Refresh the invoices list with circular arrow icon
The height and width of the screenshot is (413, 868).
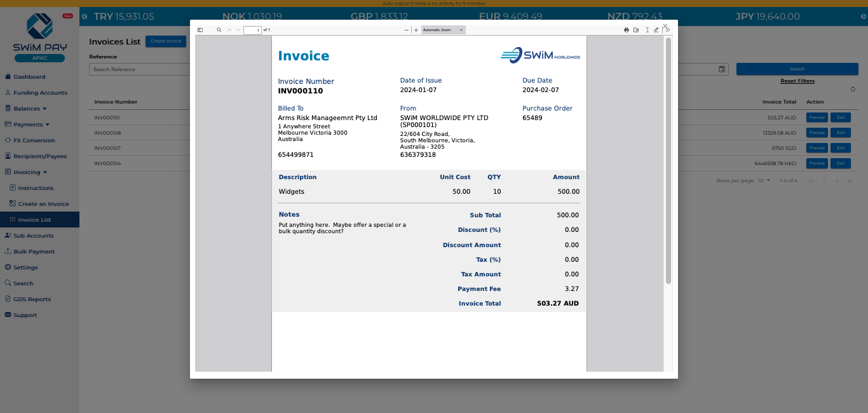point(853,90)
